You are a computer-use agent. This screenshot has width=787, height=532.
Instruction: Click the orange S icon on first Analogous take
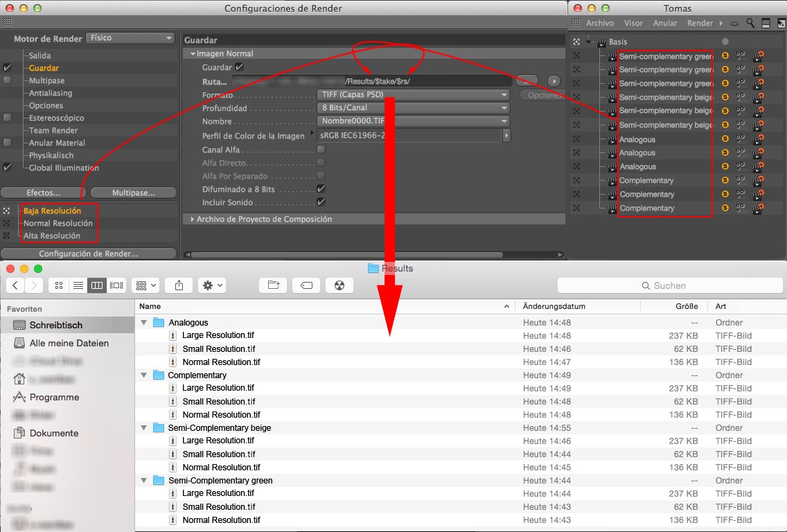[x=725, y=139]
